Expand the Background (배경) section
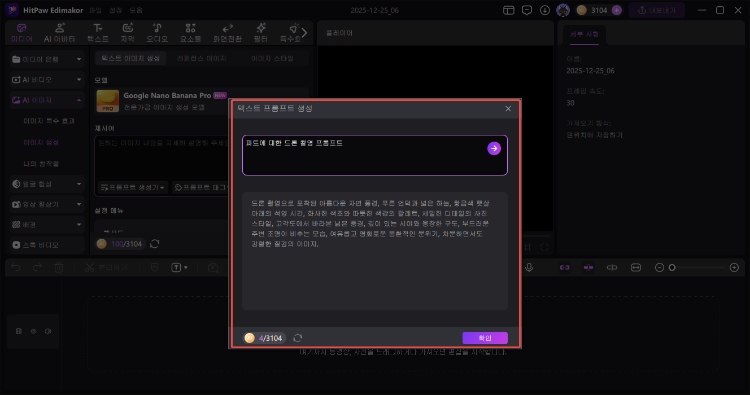Image resolution: width=750 pixels, height=395 pixels. point(46,224)
